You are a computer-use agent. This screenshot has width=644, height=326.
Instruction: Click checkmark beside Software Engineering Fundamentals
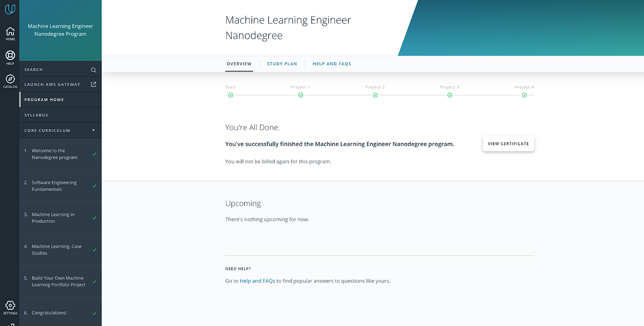coord(94,186)
